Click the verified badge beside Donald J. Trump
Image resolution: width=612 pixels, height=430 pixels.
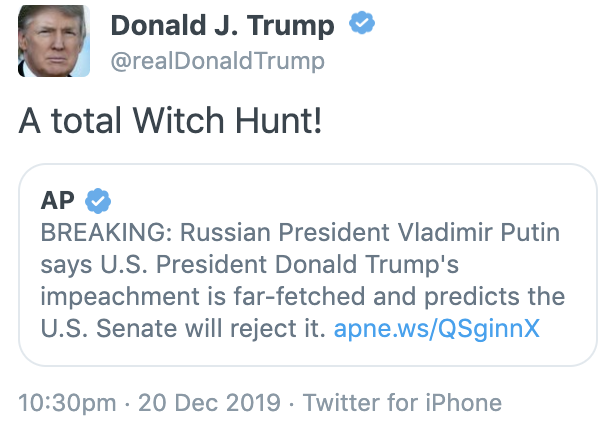(361, 23)
